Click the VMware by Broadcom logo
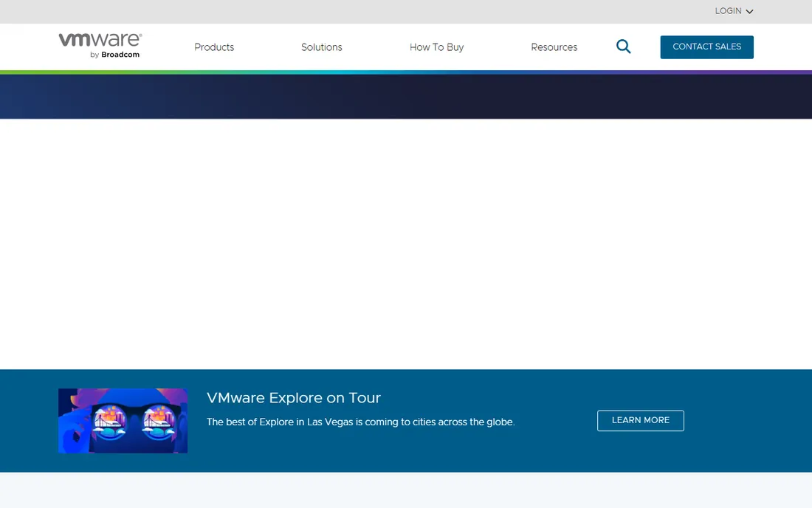The image size is (812, 508). pyautogui.click(x=100, y=46)
